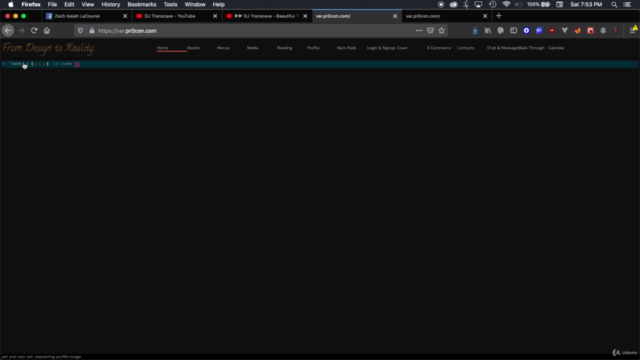Open the Tools menu
640x360 pixels.
[x=170, y=4]
